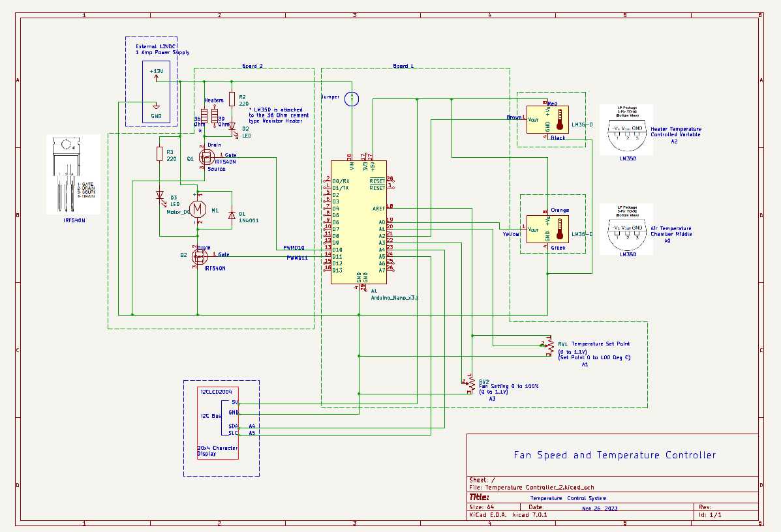Click the 'I2C Bus' label
Viewport: 781px width, 532px height.
[210, 416]
